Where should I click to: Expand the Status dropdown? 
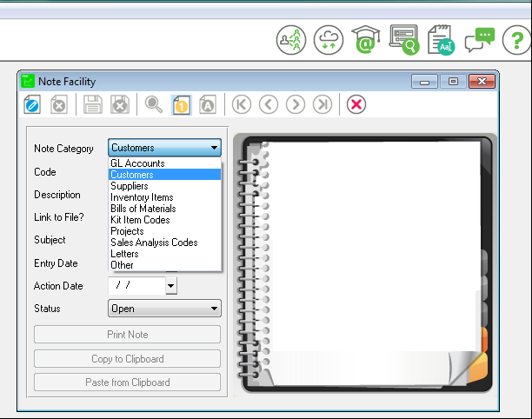[214, 309]
